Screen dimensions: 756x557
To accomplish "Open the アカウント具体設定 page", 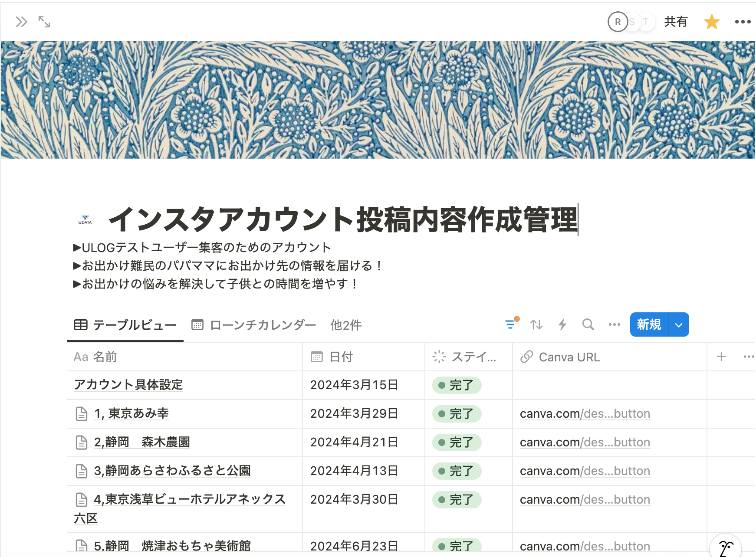I will click(x=128, y=385).
